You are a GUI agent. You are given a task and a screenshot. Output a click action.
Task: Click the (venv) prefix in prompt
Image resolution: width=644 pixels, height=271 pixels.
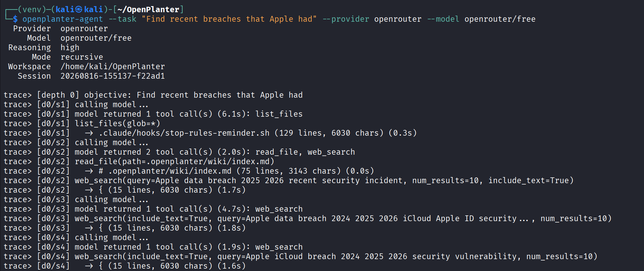tap(32, 9)
